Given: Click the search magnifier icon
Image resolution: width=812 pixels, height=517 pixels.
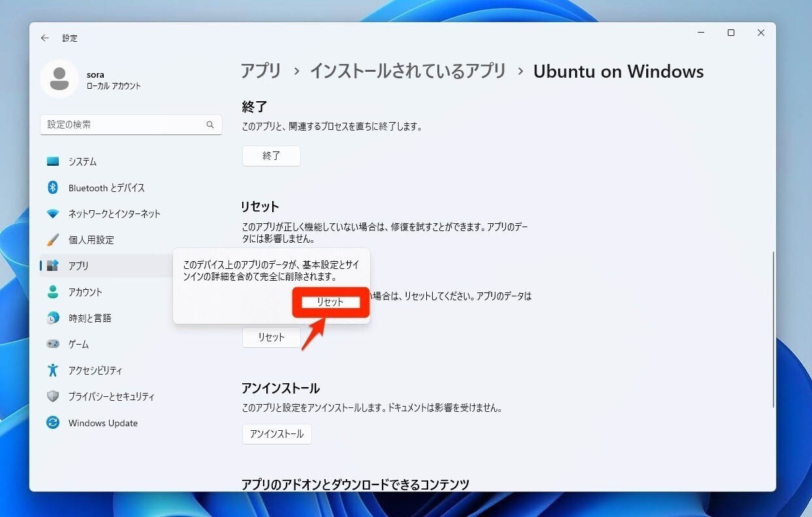Looking at the screenshot, I should pyautogui.click(x=210, y=125).
